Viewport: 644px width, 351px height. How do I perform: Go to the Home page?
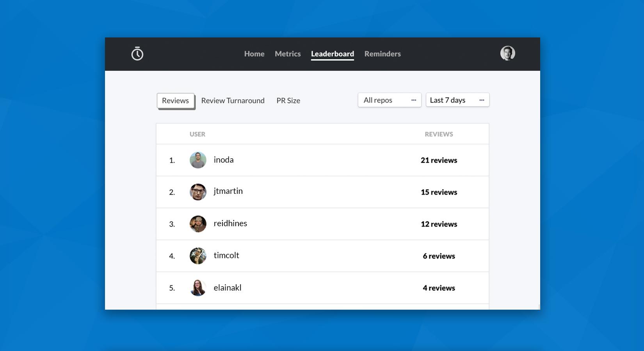point(254,54)
